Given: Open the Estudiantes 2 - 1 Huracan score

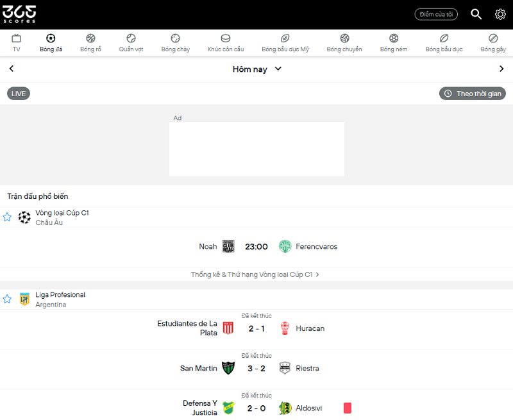Looking at the screenshot, I should coord(256,329).
